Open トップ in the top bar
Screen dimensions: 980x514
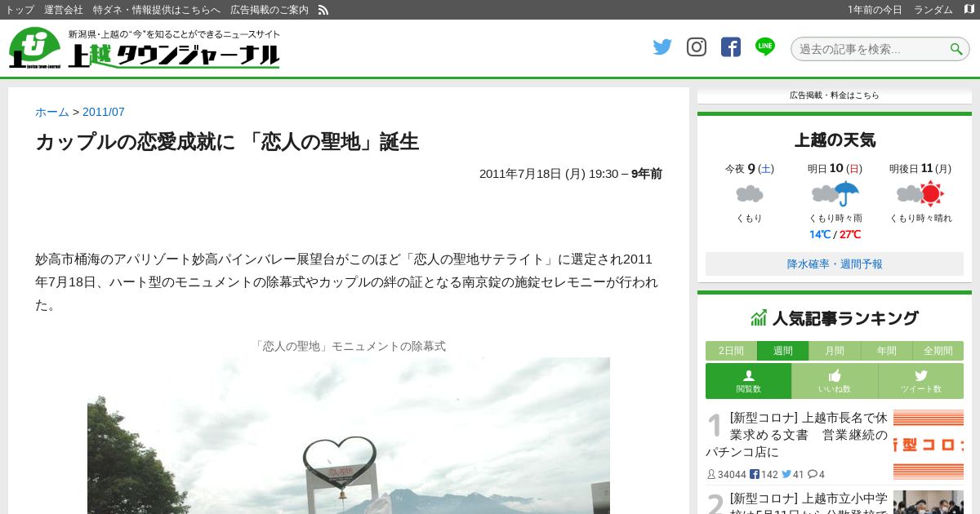(x=20, y=10)
